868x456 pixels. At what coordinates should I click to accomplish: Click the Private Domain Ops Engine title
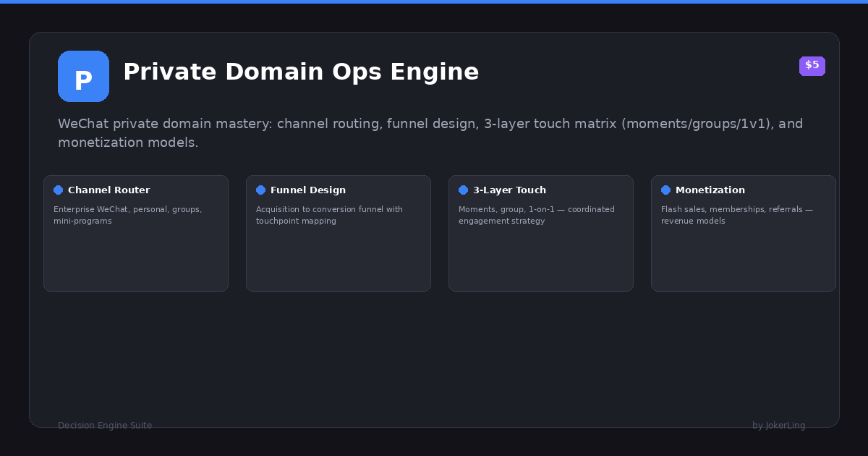pyautogui.click(x=301, y=72)
